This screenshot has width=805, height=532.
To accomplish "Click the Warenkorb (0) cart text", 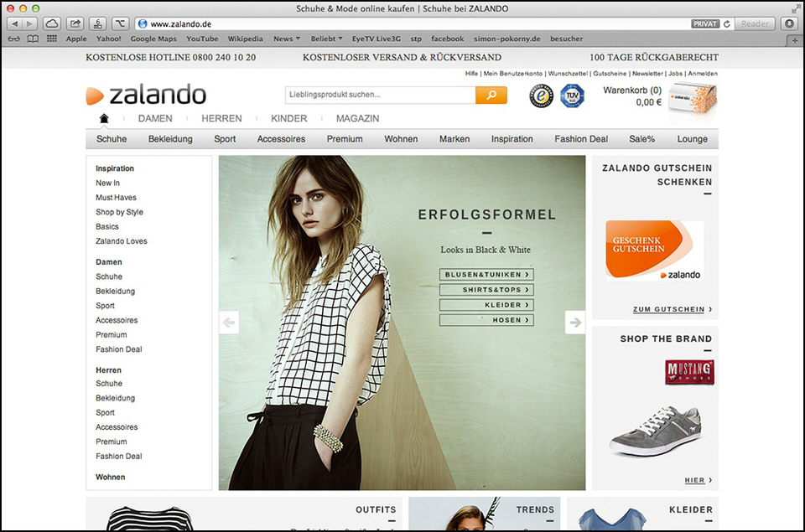I will click(632, 90).
